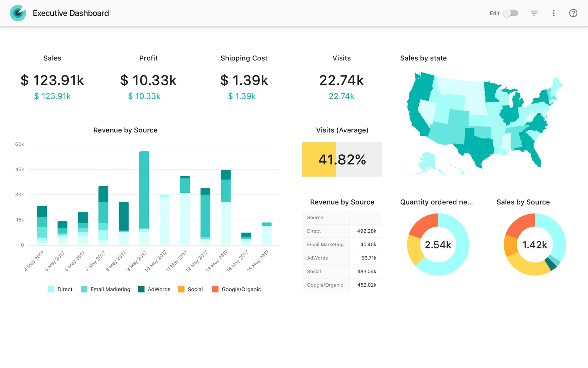Select the Google/Organic table row label

pos(325,285)
